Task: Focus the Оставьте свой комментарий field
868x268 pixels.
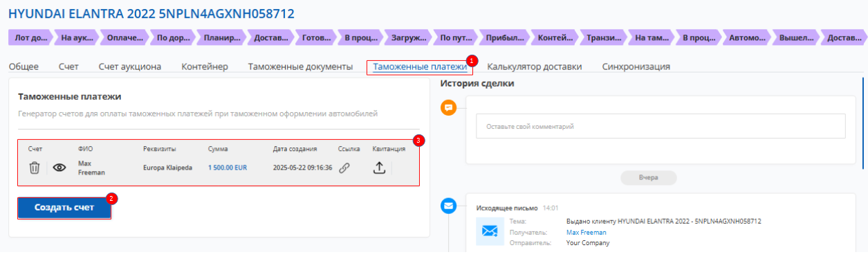Action: pos(661,126)
